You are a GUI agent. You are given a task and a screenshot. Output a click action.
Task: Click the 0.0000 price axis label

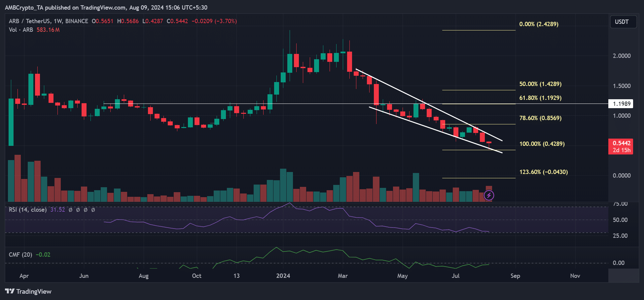[x=622, y=176]
